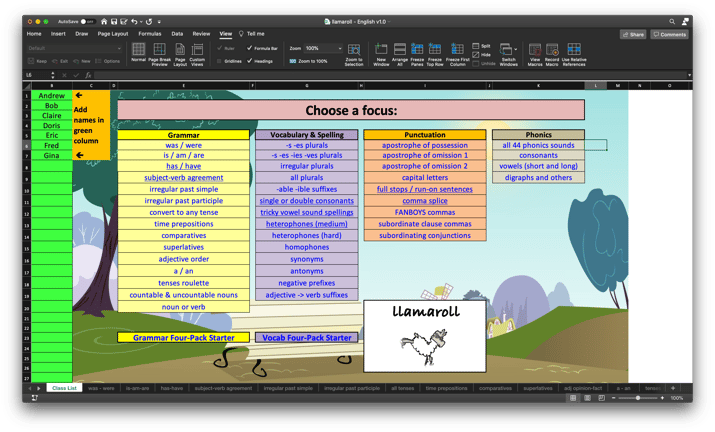The width and height of the screenshot is (715, 432).
Task: Click Zoom to 100%
Action: point(309,61)
